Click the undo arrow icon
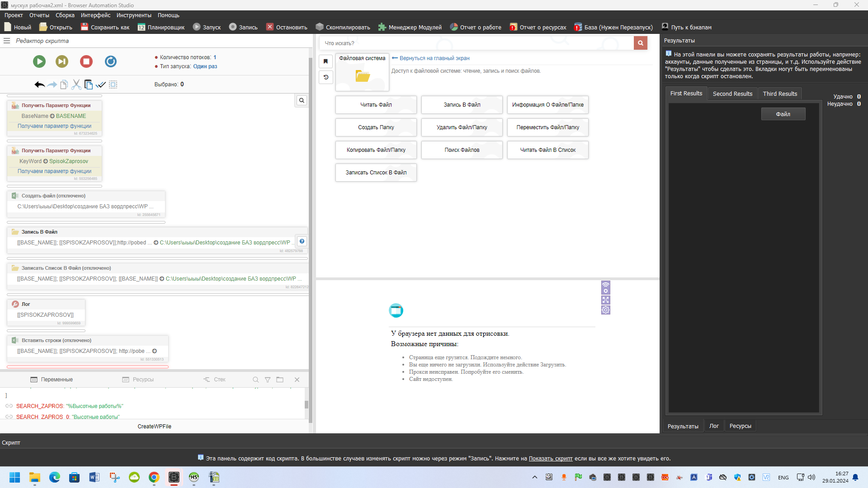 click(39, 84)
